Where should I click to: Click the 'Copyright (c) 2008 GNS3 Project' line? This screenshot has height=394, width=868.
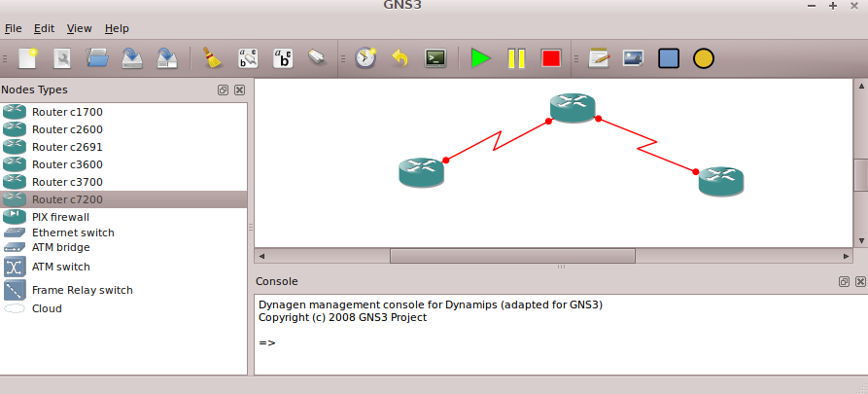tap(343, 317)
